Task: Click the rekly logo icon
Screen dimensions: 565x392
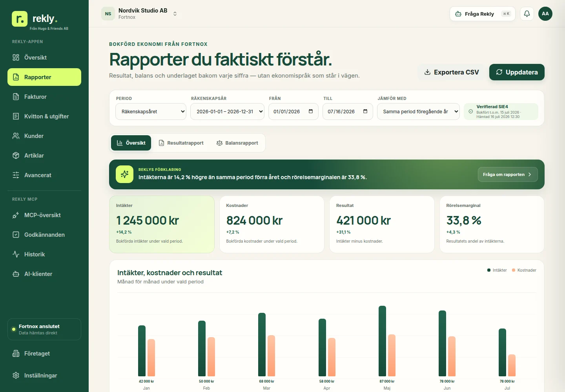Action: 20,19
